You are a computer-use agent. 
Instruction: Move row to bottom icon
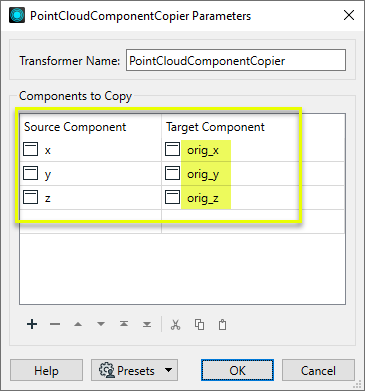[x=147, y=324]
